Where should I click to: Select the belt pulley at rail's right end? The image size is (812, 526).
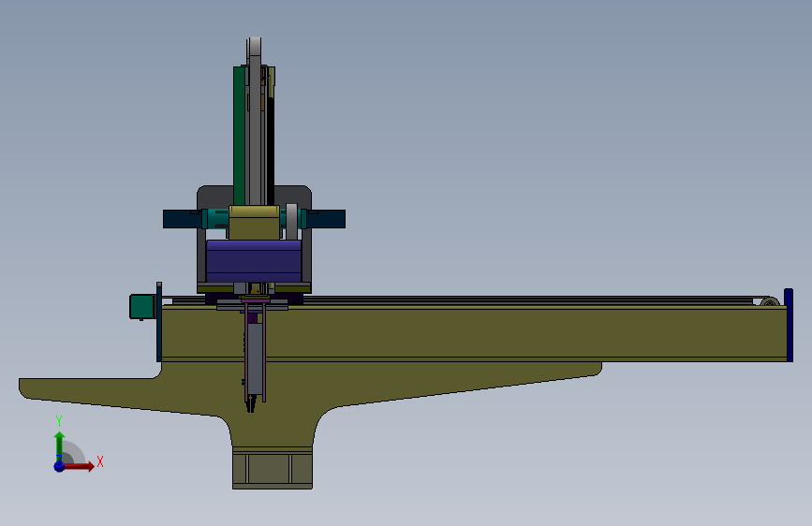770,301
